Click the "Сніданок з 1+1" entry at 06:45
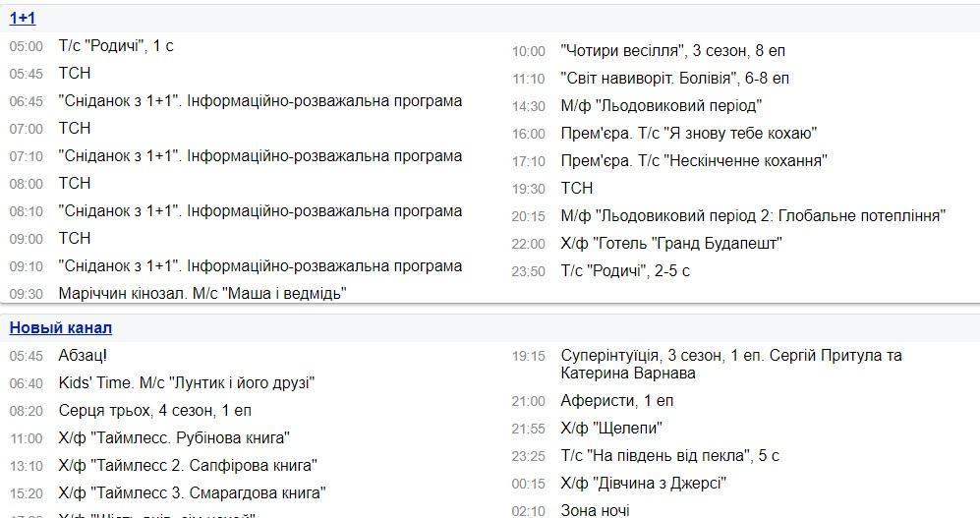Image resolution: width=980 pixels, height=518 pixels. [260, 100]
